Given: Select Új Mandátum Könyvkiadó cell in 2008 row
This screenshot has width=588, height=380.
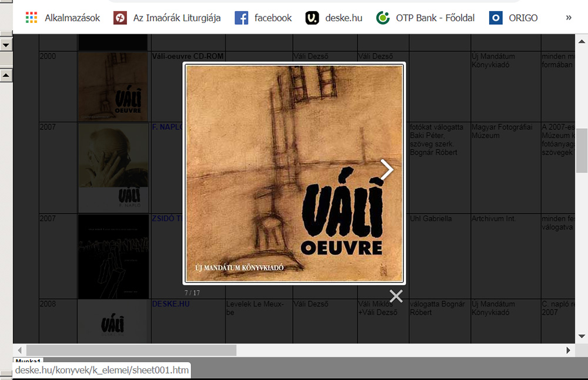Looking at the screenshot, I should pyautogui.click(x=506, y=321).
